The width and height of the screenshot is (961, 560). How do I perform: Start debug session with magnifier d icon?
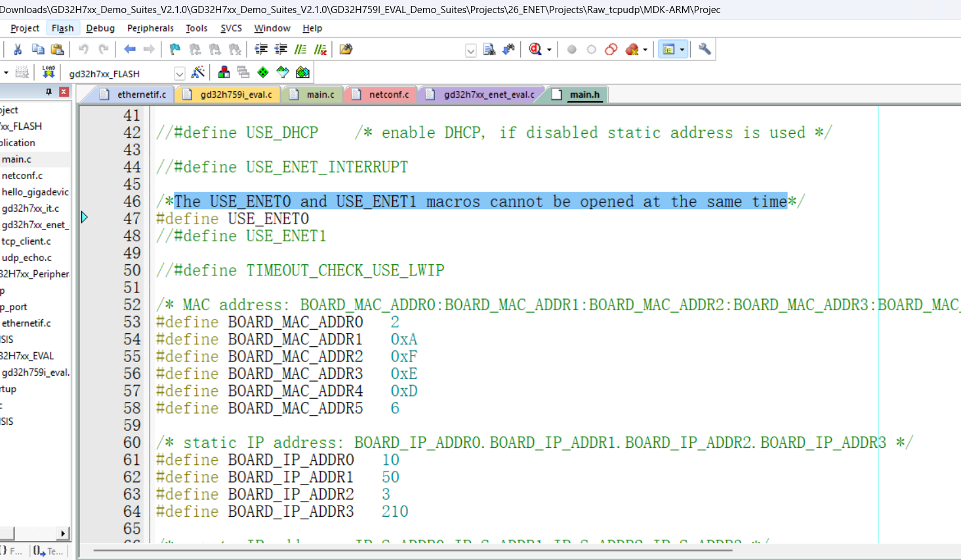point(535,49)
